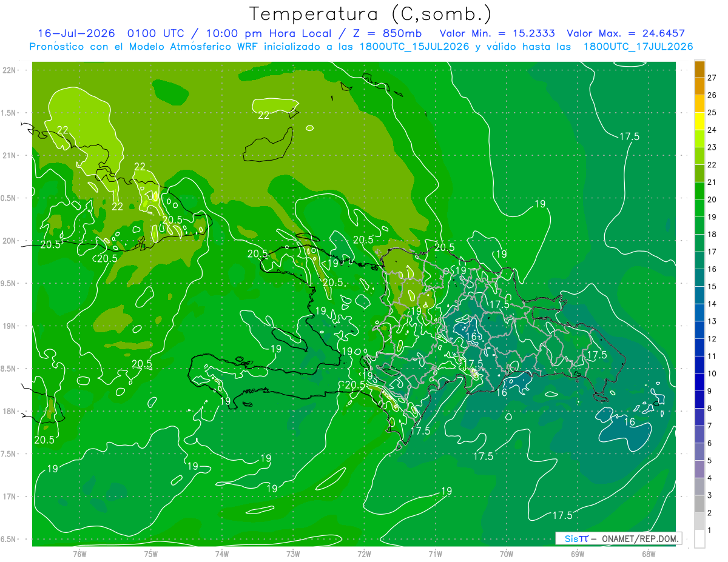The height and width of the screenshot is (562, 728).
Task: Click the legend value "27" on the color scale
Action: [x=712, y=78]
